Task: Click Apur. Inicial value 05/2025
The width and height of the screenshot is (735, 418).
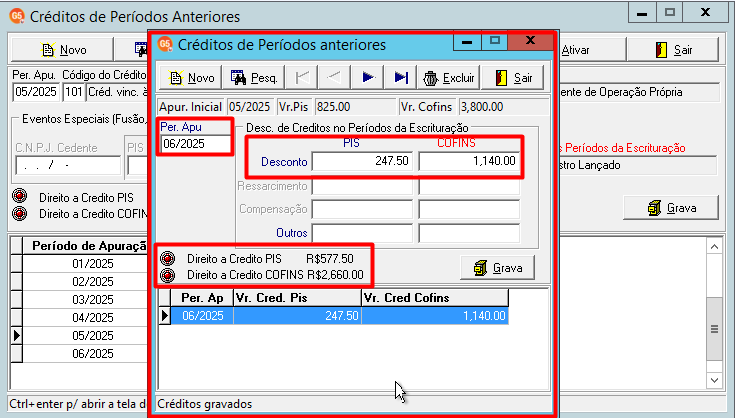Action: (x=250, y=107)
